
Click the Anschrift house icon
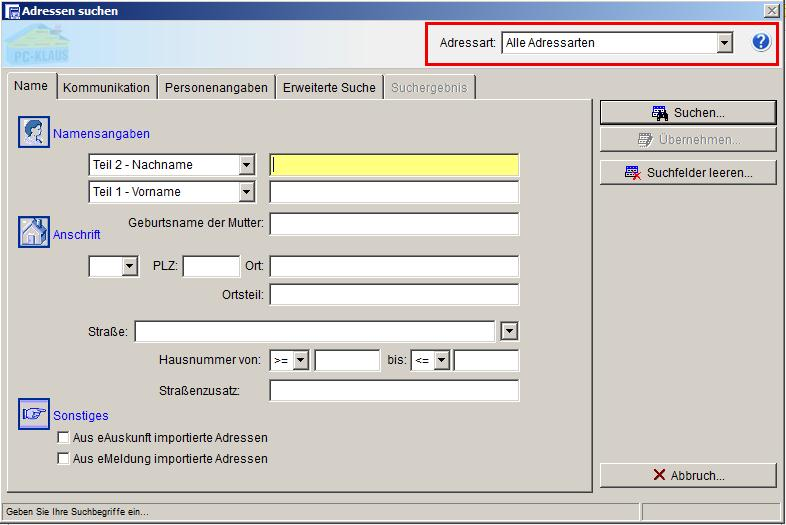point(34,232)
